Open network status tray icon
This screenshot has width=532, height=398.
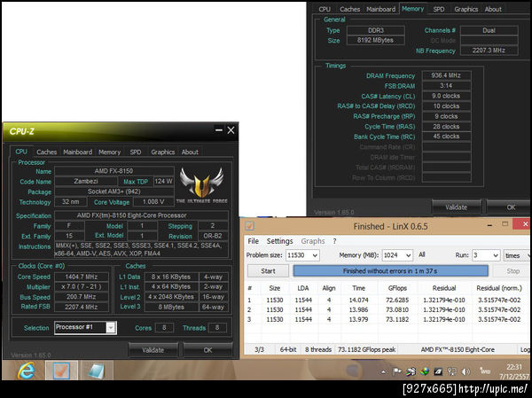point(451,372)
